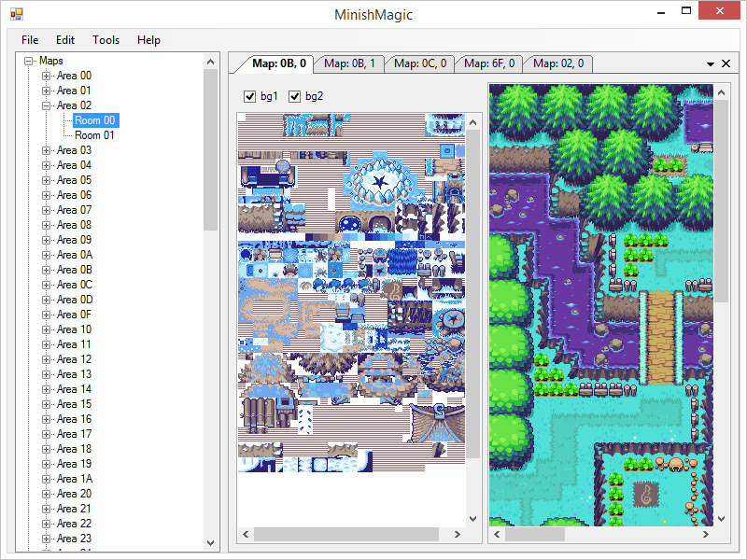
Task: Open the Edit menu
Action: (x=65, y=40)
